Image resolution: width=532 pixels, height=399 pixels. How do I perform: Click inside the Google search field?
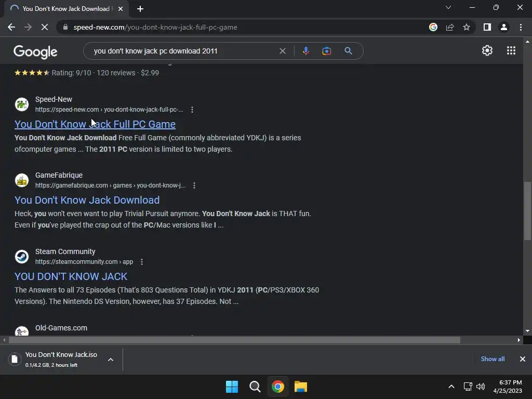coord(183,51)
